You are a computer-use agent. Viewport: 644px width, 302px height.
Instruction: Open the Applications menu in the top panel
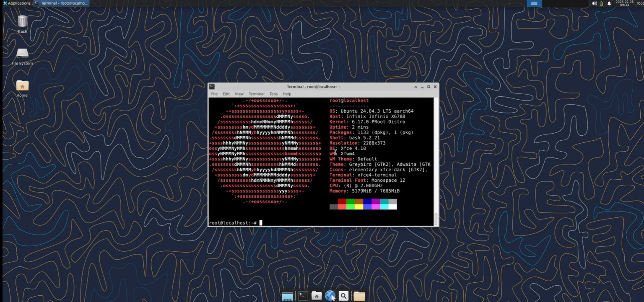click(17, 3)
